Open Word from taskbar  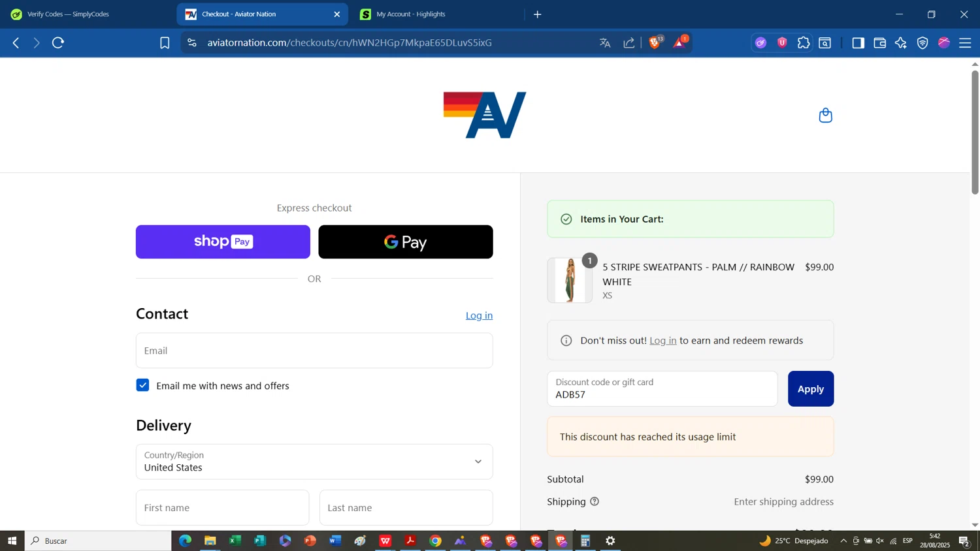click(x=335, y=541)
